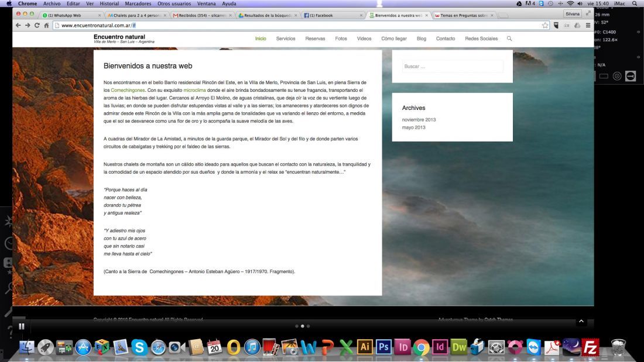
Task: Open the noviembre 2013 archive
Action: click(x=419, y=120)
